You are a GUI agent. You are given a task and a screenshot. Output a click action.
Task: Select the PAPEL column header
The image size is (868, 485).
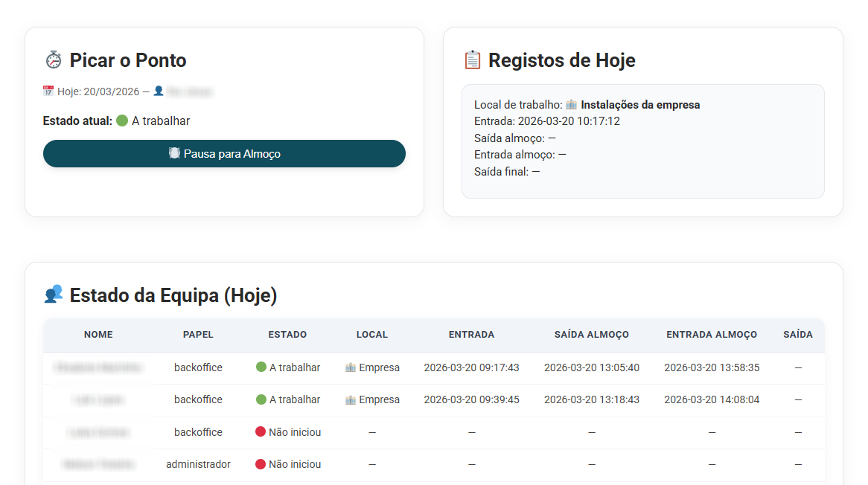click(x=198, y=335)
